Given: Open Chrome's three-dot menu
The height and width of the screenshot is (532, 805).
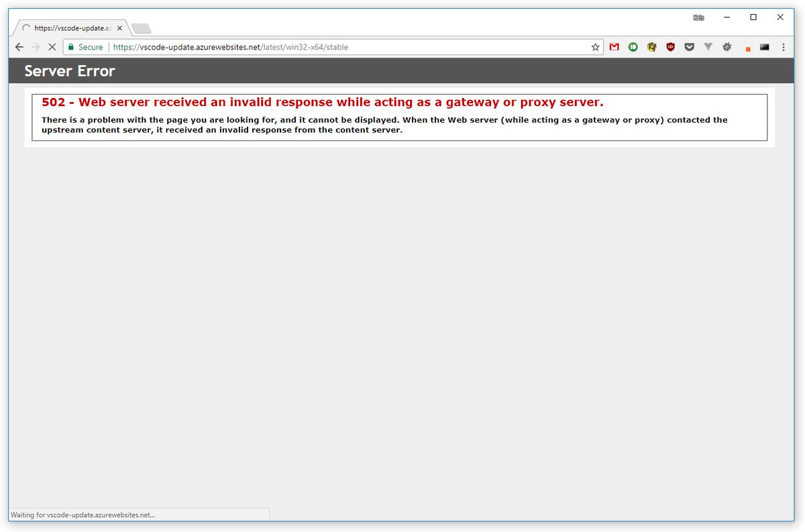Looking at the screenshot, I should point(784,47).
